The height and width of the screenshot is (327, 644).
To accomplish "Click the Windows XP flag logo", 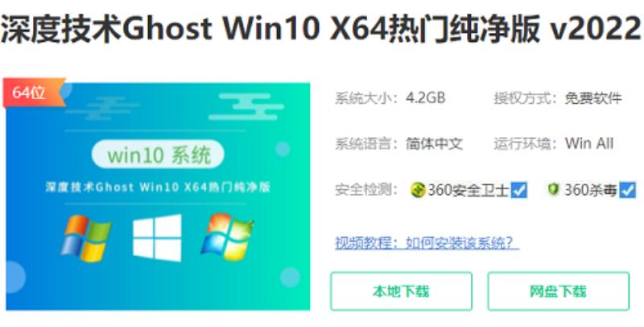I will pyautogui.click(x=85, y=238).
